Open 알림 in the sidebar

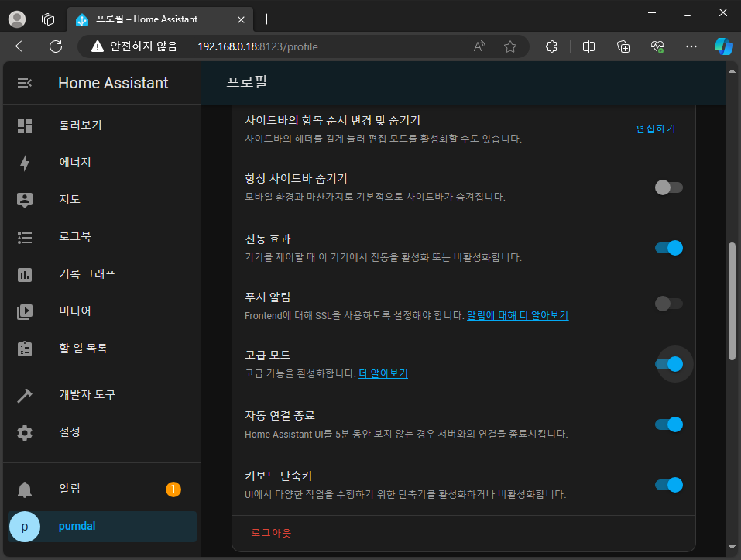coord(101,489)
